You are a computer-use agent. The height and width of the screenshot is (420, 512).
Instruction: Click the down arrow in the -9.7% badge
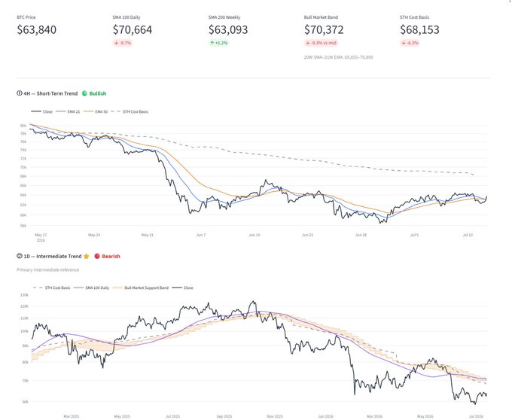point(116,43)
